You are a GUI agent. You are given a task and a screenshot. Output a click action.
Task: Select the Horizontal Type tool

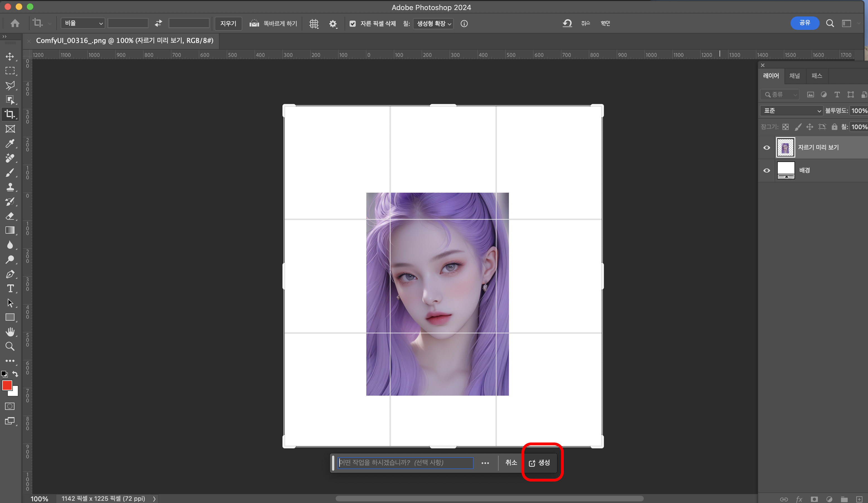pyautogui.click(x=10, y=288)
